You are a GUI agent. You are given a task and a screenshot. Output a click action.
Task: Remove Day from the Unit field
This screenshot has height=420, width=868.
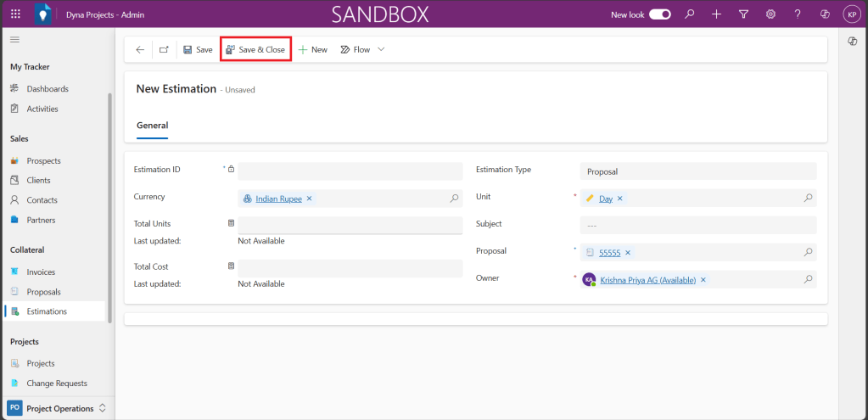point(619,199)
